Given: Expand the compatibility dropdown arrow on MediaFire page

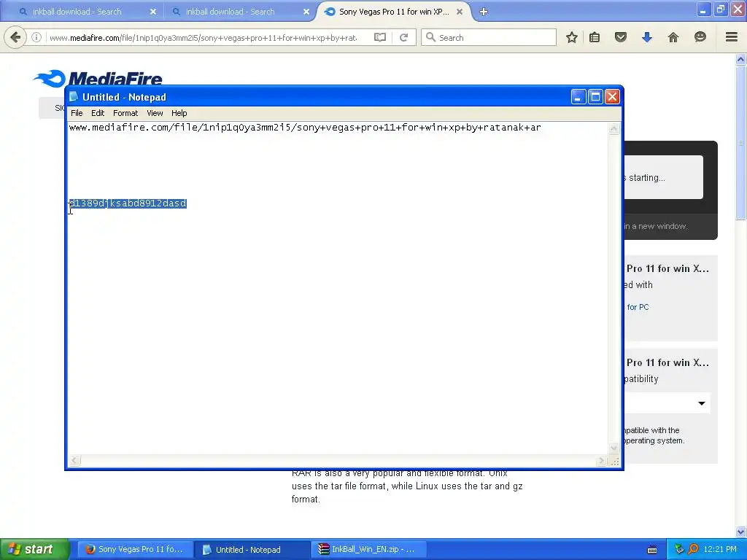Looking at the screenshot, I should (701, 403).
